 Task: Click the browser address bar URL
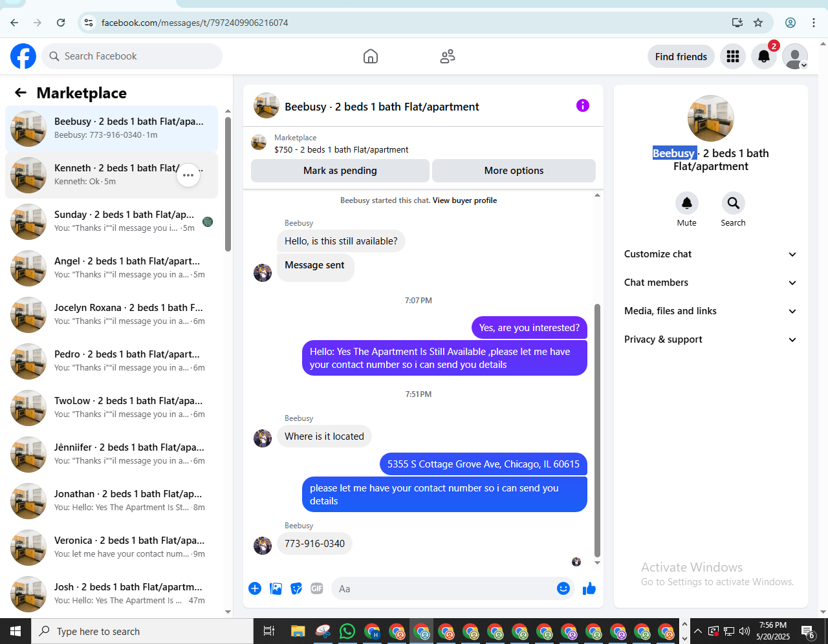tap(195, 23)
